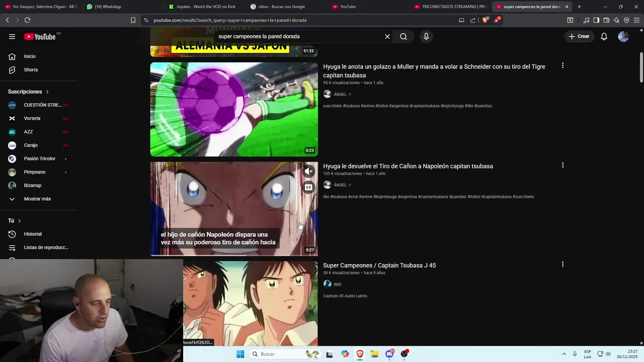Open Pimpeano subscription
The width and height of the screenshot is (644, 362).
coord(39,172)
